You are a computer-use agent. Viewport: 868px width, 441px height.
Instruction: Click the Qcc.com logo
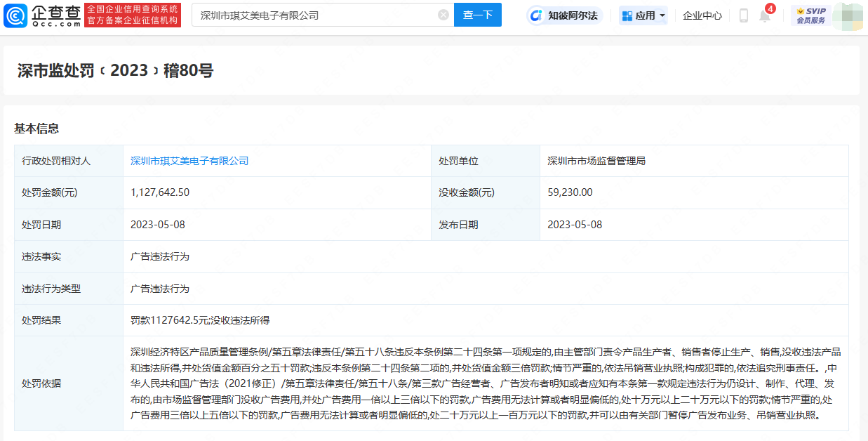coord(42,15)
